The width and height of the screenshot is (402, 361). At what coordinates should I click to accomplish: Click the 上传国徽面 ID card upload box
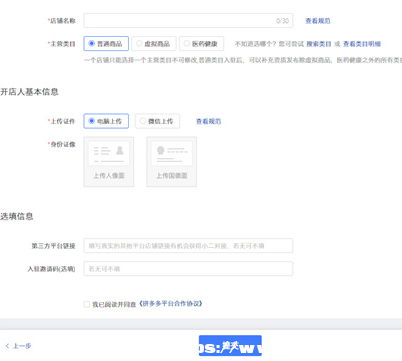click(171, 162)
